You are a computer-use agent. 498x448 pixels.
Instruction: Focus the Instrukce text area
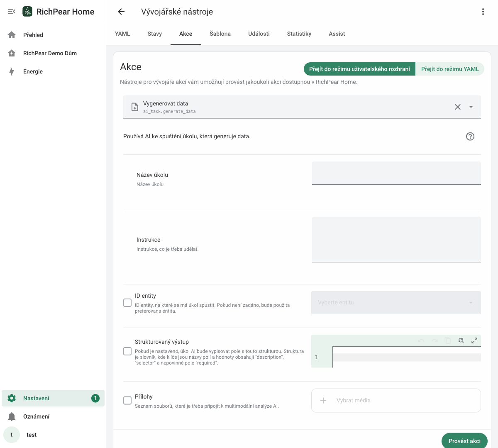coord(396,240)
